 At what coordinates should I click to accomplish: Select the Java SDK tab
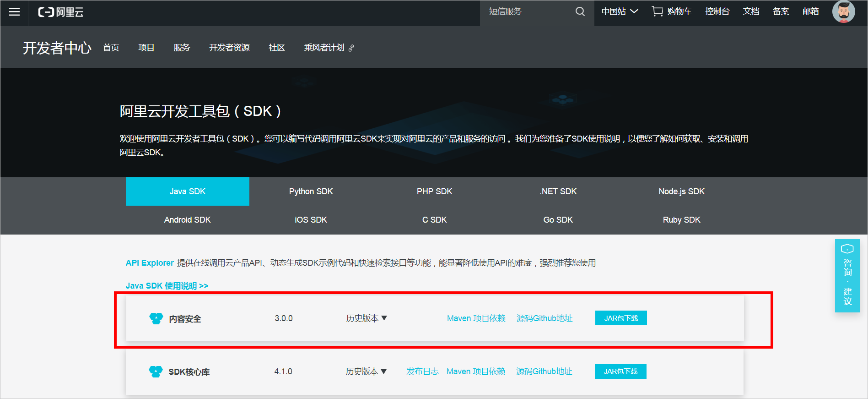[x=188, y=191]
